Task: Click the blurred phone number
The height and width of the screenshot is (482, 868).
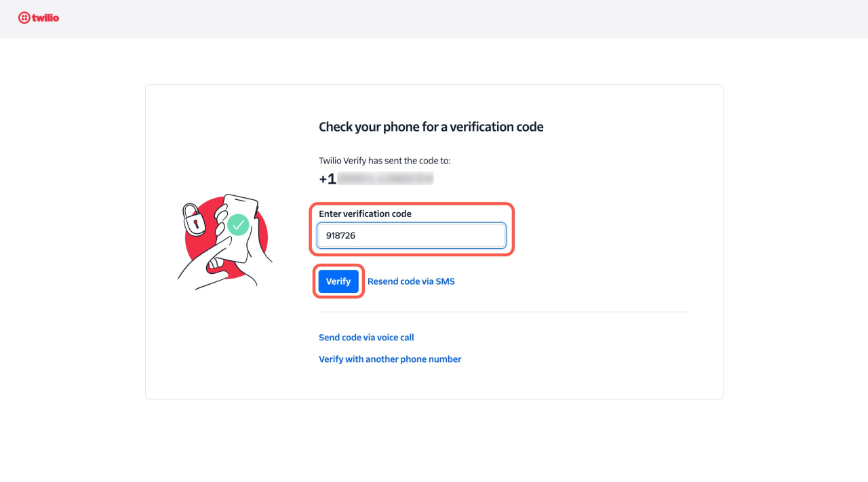Action: coord(385,179)
